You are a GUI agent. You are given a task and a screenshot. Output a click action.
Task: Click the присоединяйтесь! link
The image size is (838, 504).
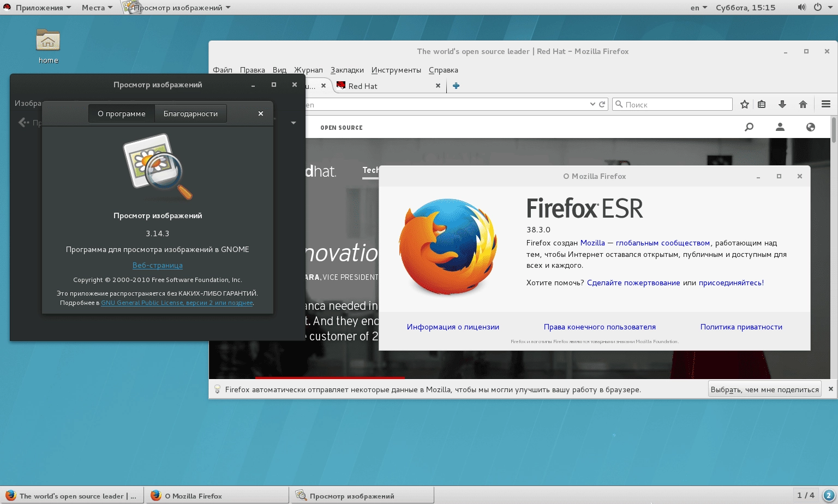point(731,283)
